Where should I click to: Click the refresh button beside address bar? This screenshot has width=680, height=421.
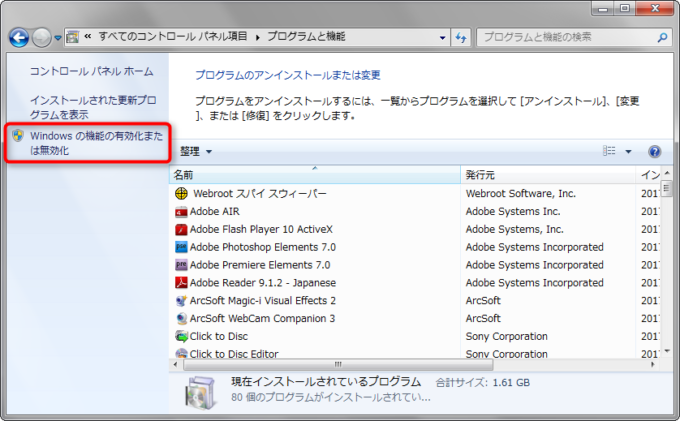(x=462, y=37)
